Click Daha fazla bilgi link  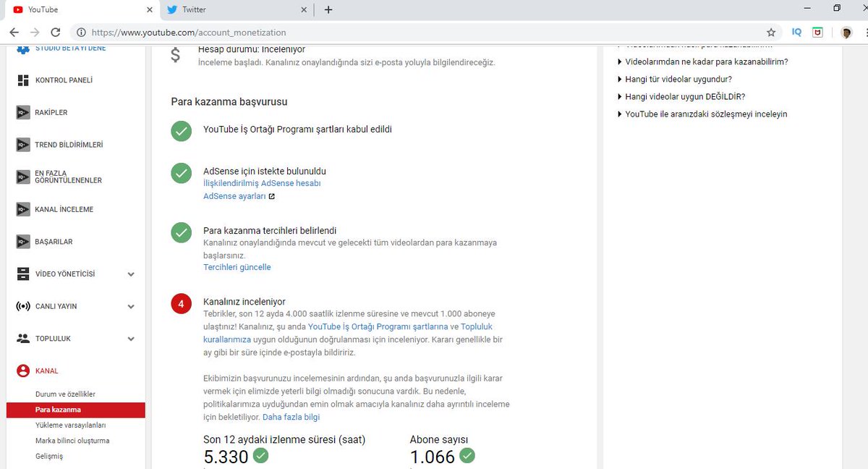291,417
